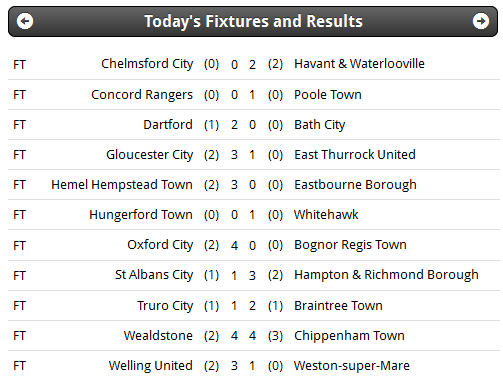This screenshot has width=503, height=392.
Task: Select Poole Town team name
Action: point(328,95)
